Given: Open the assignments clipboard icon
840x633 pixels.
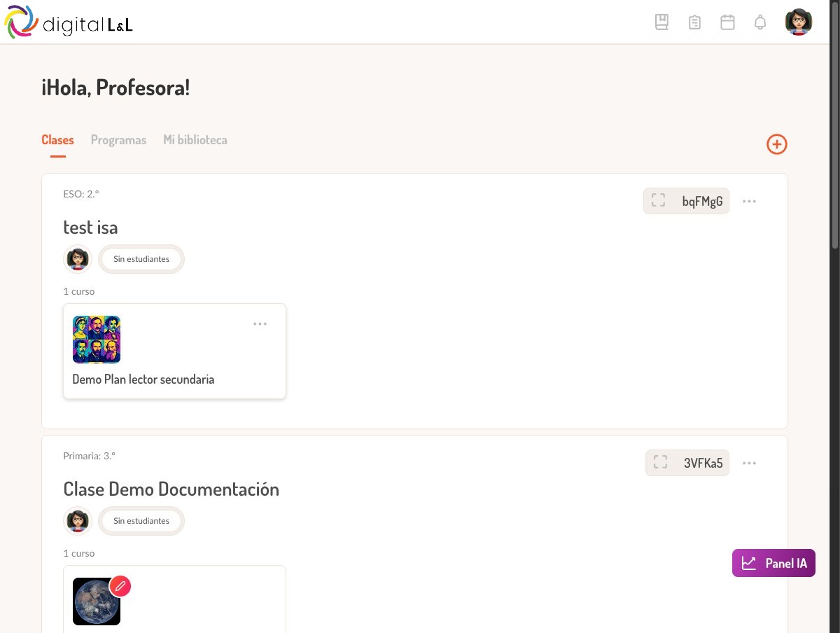Looking at the screenshot, I should pos(694,22).
